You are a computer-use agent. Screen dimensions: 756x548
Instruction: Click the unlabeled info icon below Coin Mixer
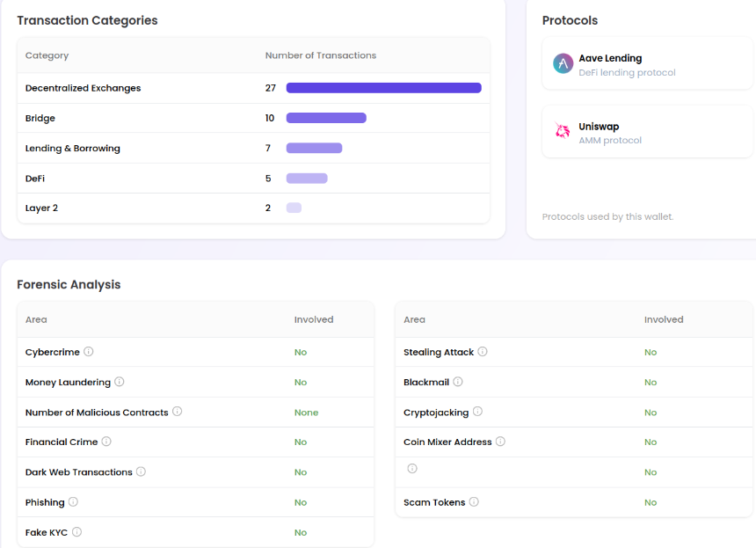click(x=412, y=469)
